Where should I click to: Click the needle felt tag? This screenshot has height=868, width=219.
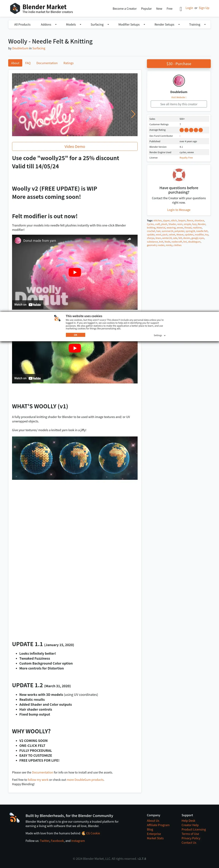point(202,231)
